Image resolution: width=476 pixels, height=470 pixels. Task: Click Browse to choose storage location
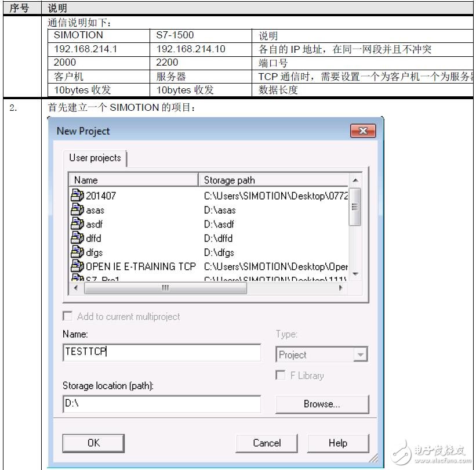[322, 404]
